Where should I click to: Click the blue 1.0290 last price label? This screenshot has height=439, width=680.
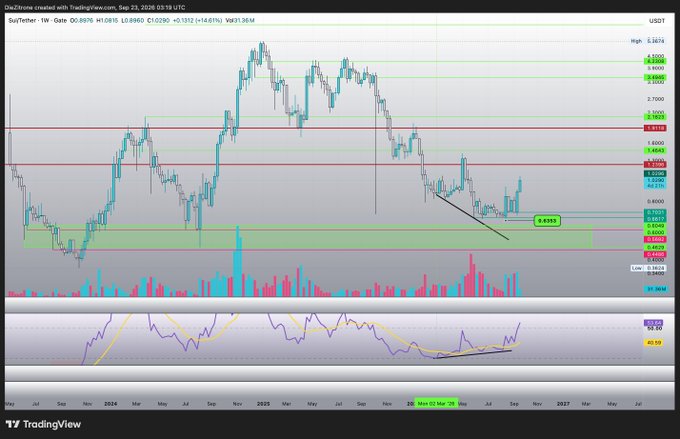point(655,180)
